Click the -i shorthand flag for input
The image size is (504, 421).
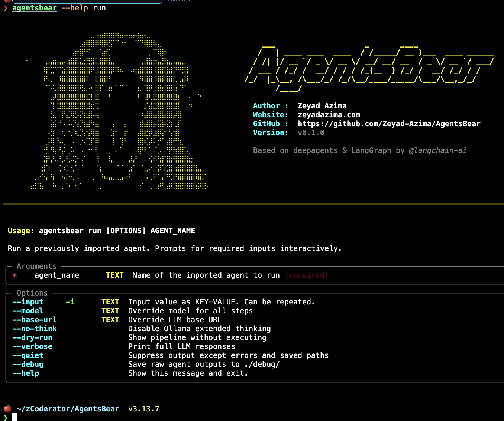click(x=70, y=302)
